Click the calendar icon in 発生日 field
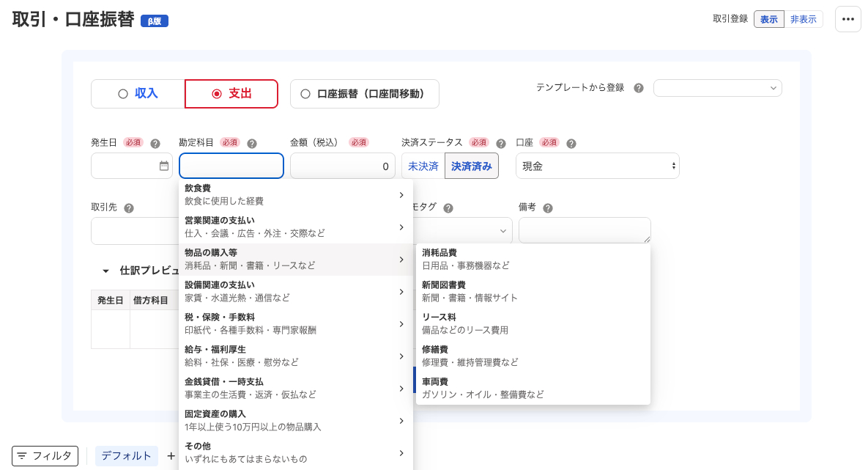 [164, 166]
